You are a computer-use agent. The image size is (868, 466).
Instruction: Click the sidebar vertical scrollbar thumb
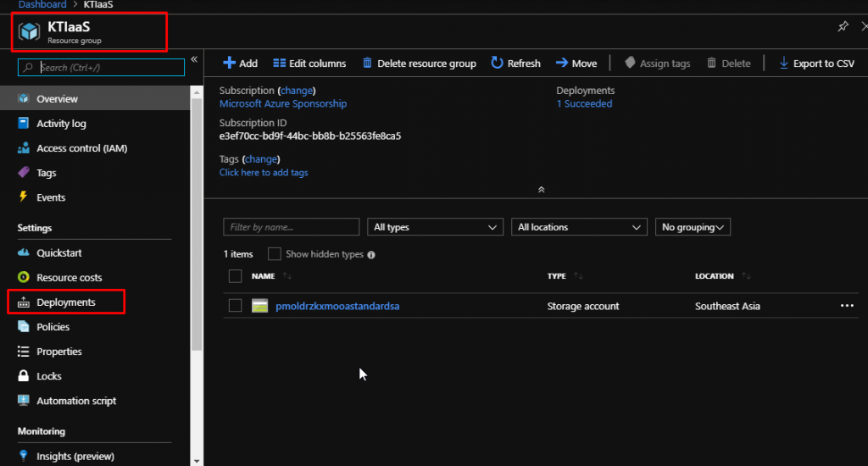coord(197,225)
